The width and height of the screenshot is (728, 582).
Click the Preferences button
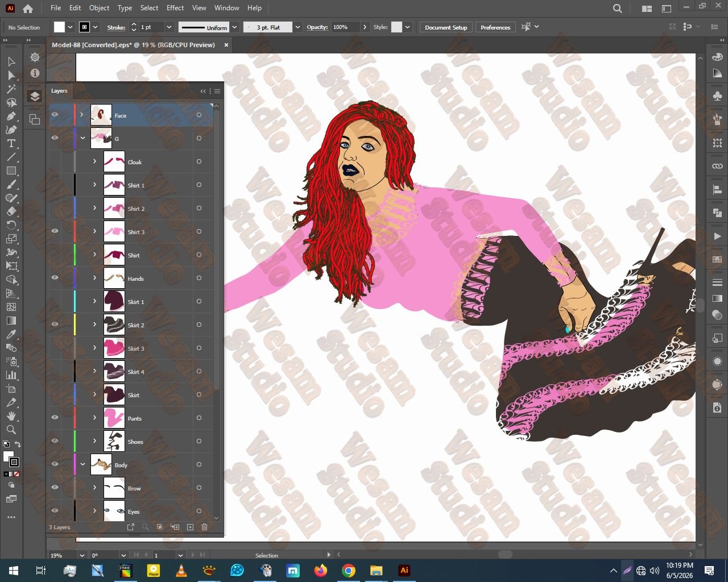495,27
